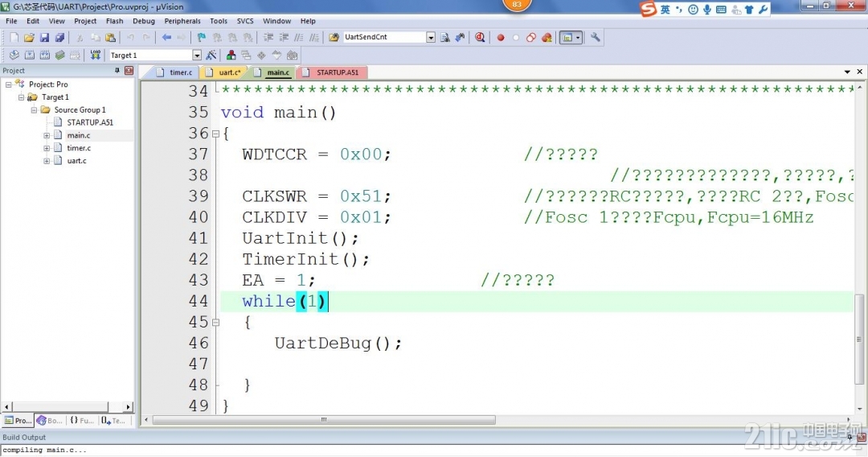Switch to STARTUP.A51 editor tab
The height and width of the screenshot is (457, 868).
click(332, 72)
